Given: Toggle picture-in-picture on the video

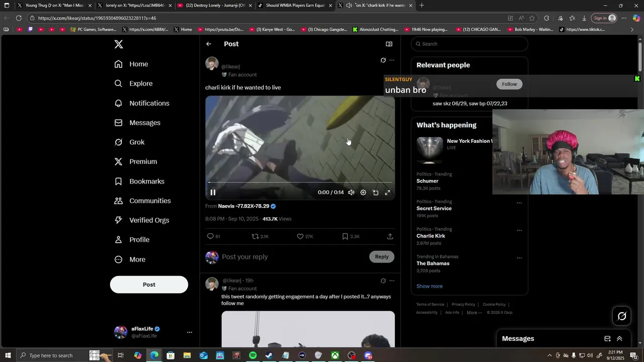Looking at the screenshot, I should click(375, 193).
